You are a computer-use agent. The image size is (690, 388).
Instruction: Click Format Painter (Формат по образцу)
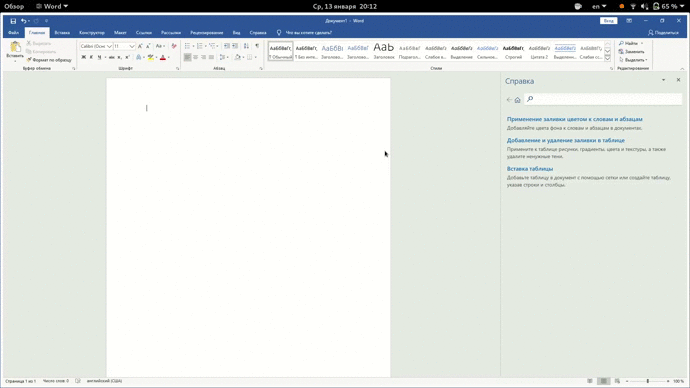tap(49, 60)
